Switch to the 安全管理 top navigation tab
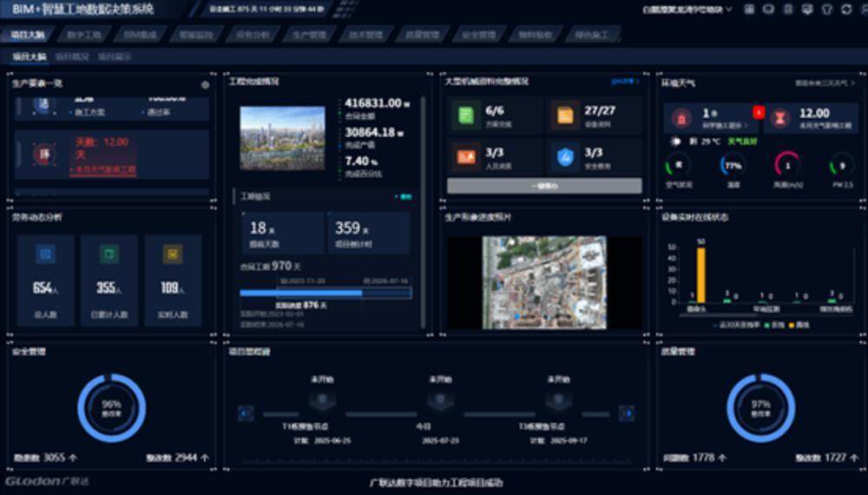The image size is (868, 495). pyautogui.click(x=478, y=36)
